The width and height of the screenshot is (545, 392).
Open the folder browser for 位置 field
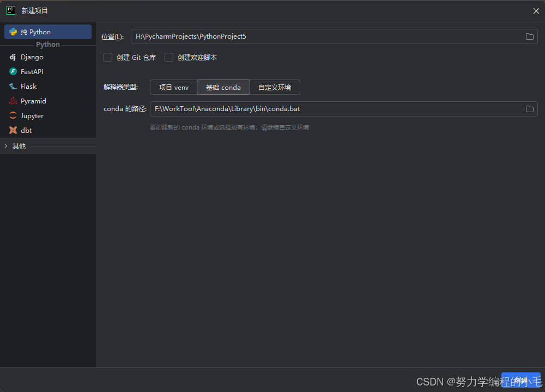(529, 36)
